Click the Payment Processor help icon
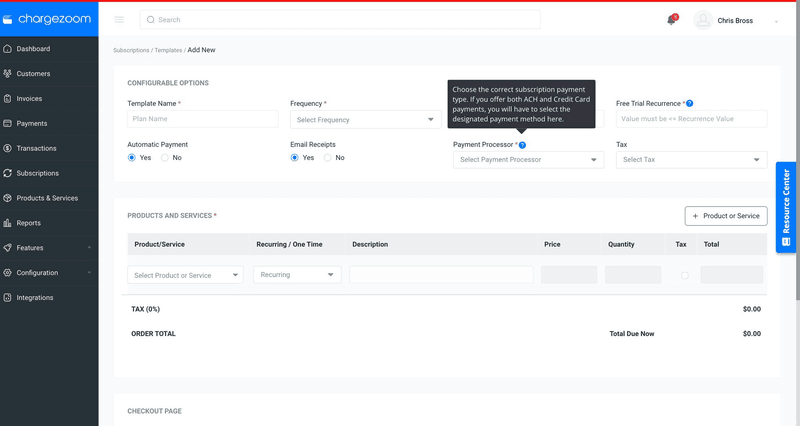Image resolution: width=800 pixels, height=426 pixels. click(x=522, y=145)
